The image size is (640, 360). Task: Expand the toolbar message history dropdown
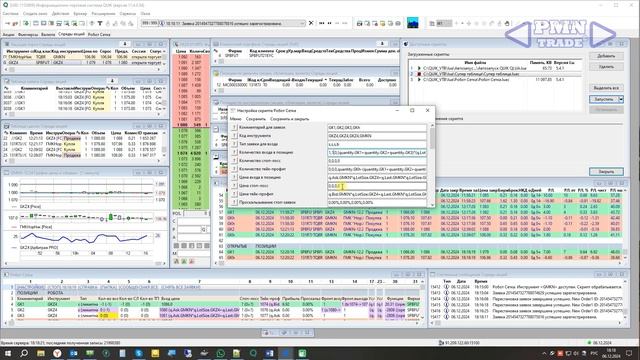point(302,23)
